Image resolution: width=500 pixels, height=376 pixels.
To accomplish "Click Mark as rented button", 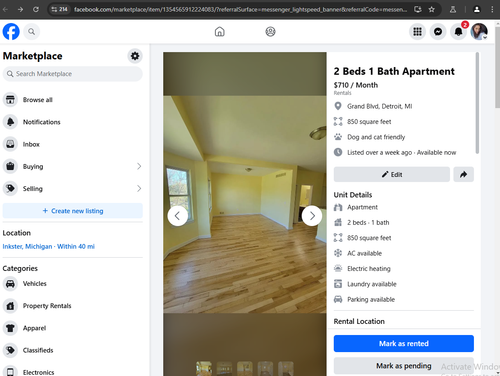I will [404, 343].
